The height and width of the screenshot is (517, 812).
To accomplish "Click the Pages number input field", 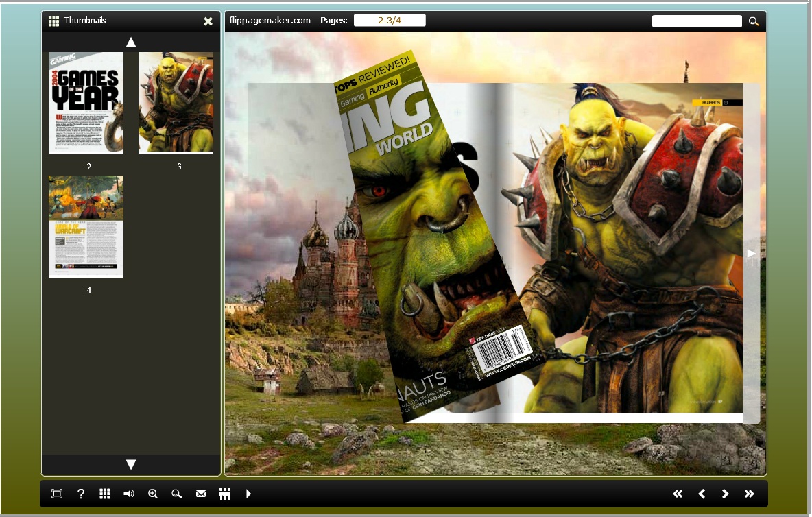I will pyautogui.click(x=390, y=20).
